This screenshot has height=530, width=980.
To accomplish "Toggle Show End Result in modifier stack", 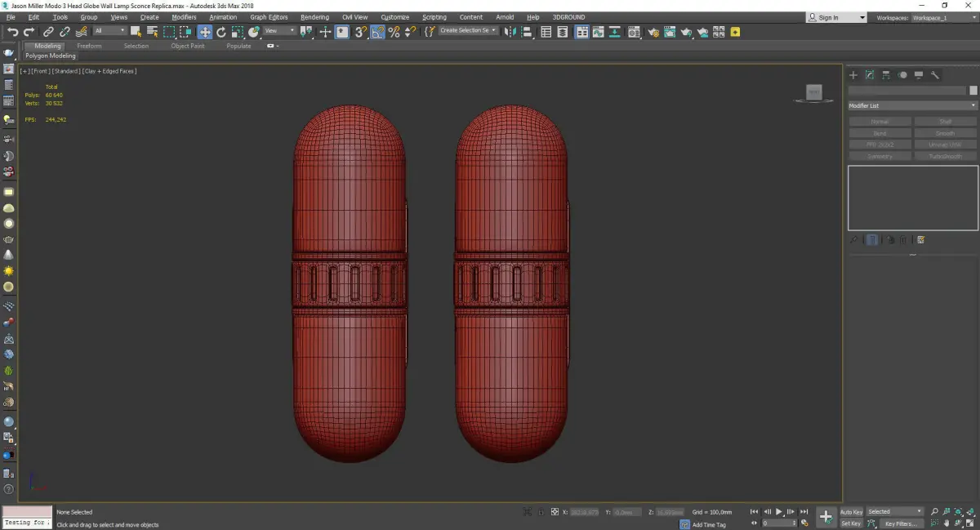I will click(872, 240).
